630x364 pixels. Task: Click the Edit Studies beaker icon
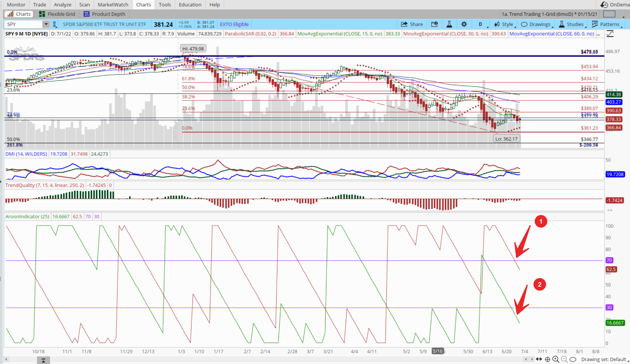(449, 24)
